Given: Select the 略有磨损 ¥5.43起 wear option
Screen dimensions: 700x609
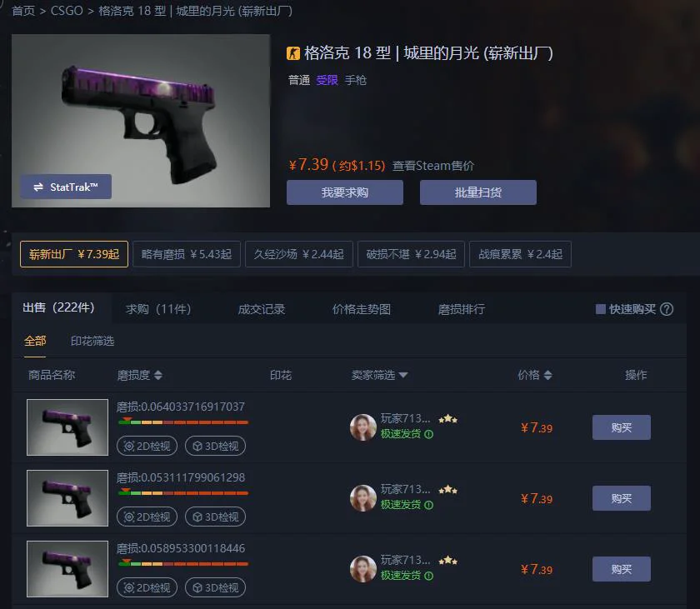Looking at the screenshot, I should pyautogui.click(x=187, y=254).
